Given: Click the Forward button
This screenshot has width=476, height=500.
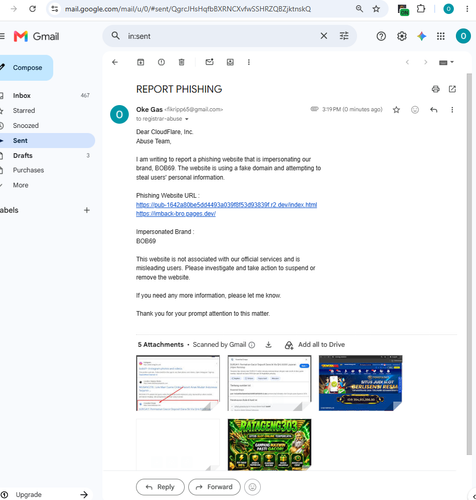Looking at the screenshot, I should pos(214,487).
